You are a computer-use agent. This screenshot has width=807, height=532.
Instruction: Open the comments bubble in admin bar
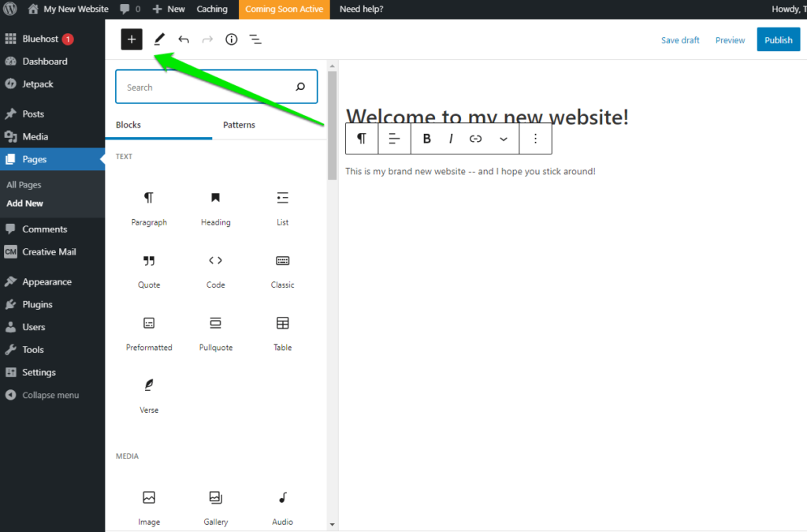click(x=130, y=9)
